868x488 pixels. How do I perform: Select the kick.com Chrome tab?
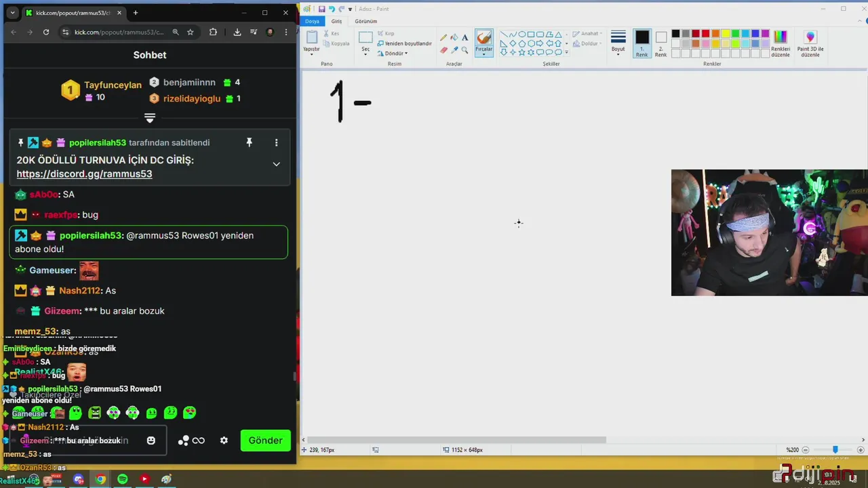(x=73, y=13)
